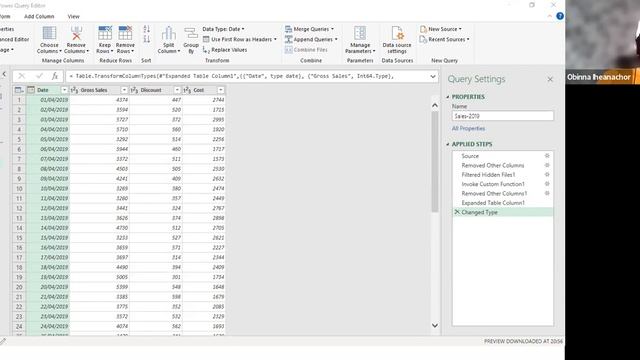Image resolution: width=640 pixels, height=360 pixels.
Task: Click the help question mark icon
Action: tap(560, 16)
